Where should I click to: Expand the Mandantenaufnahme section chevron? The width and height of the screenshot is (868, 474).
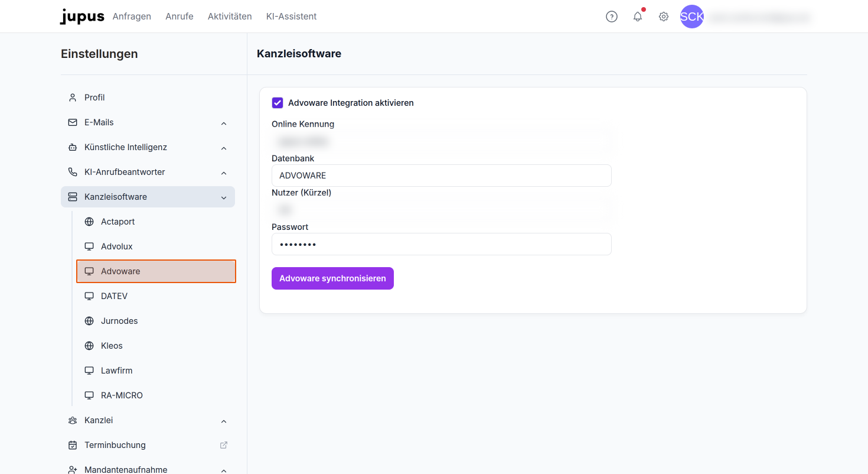[224, 470]
